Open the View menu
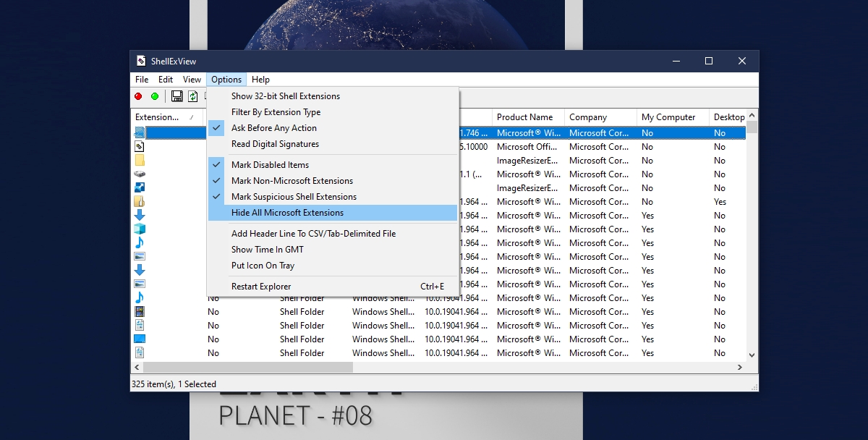This screenshot has height=440, width=868. (x=192, y=80)
